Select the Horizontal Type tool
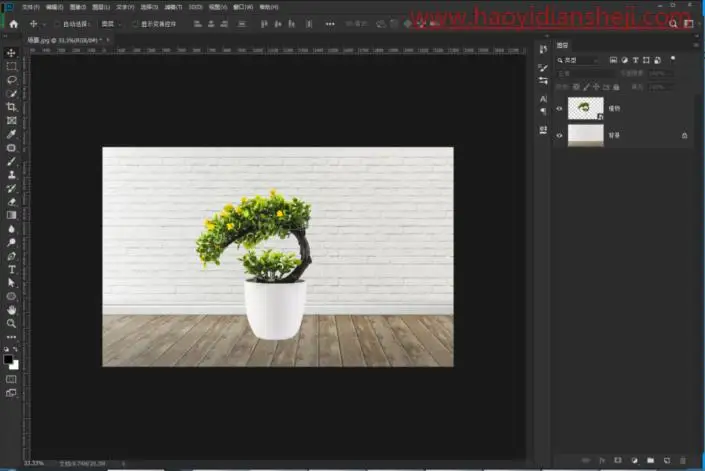 coord(11,269)
